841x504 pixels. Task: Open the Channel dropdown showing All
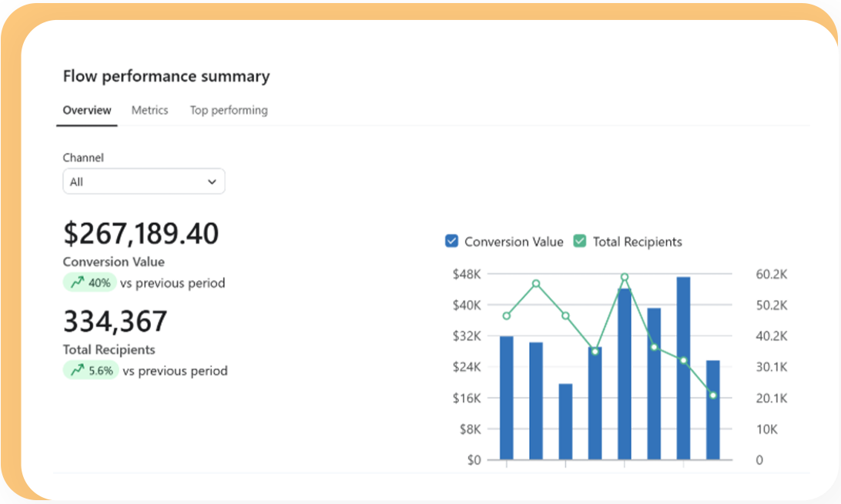143,182
